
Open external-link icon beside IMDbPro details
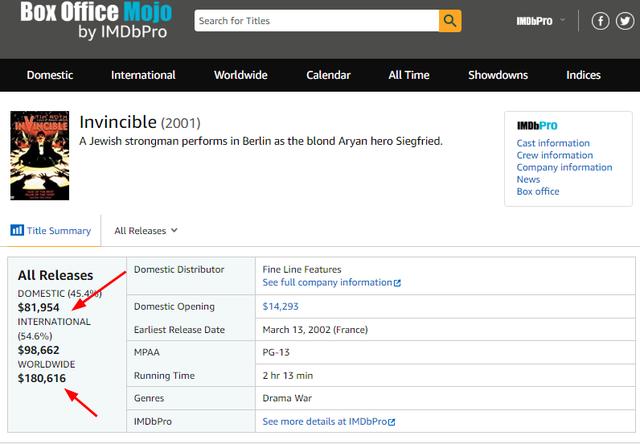pyautogui.click(x=391, y=422)
